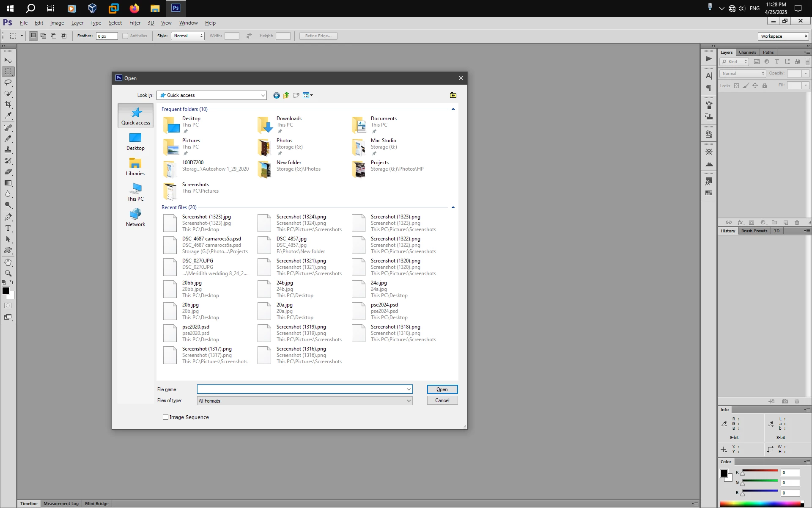Go back to last folder visited

(276, 95)
